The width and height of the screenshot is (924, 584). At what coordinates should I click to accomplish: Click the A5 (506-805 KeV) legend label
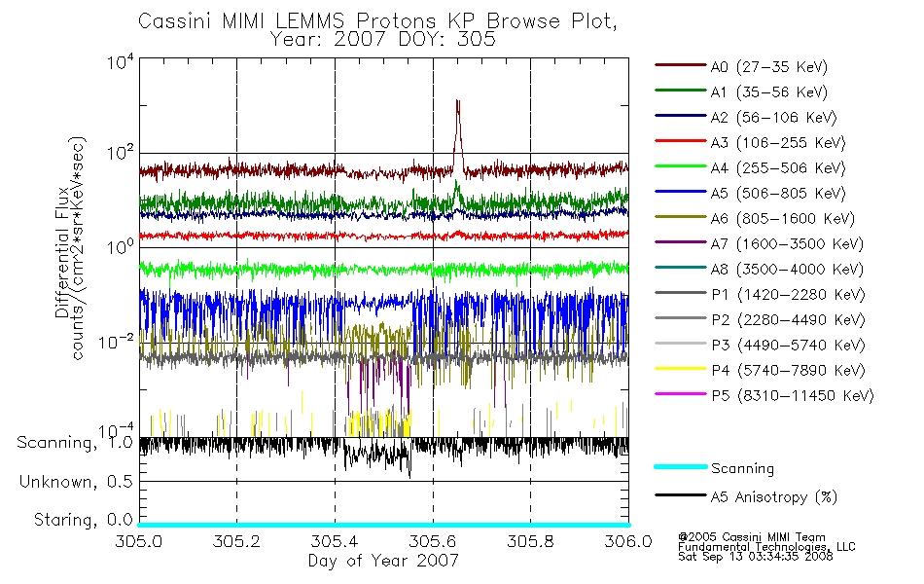click(x=778, y=194)
